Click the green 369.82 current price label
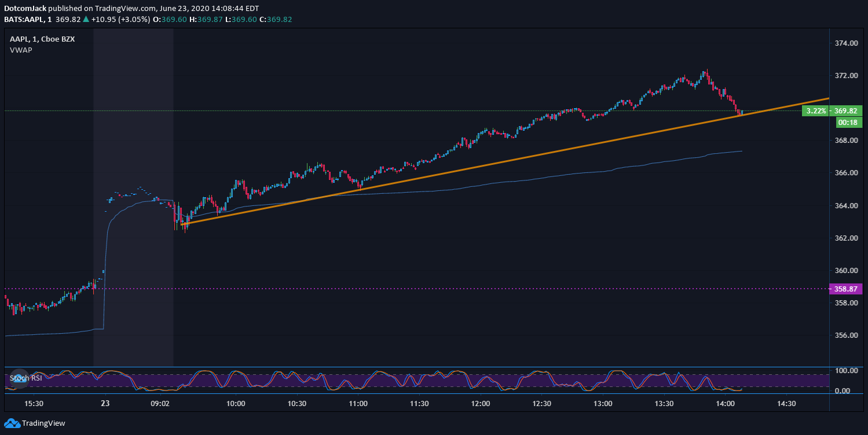 click(846, 110)
